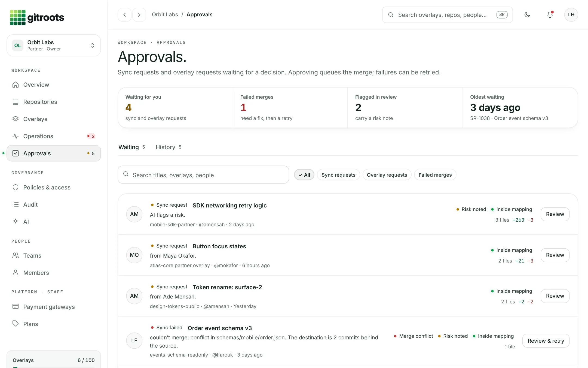Switch to the Waiting tab
The width and height of the screenshot is (588, 368).
(x=132, y=147)
